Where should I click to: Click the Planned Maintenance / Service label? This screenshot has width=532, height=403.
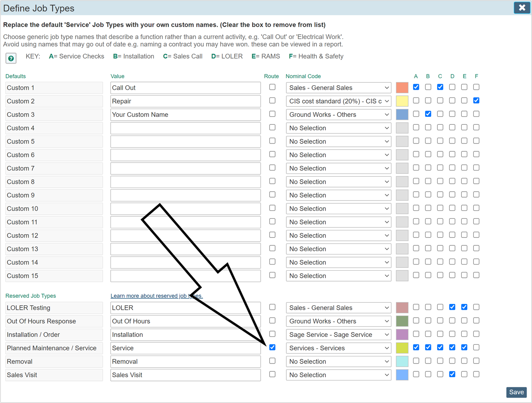(54, 348)
